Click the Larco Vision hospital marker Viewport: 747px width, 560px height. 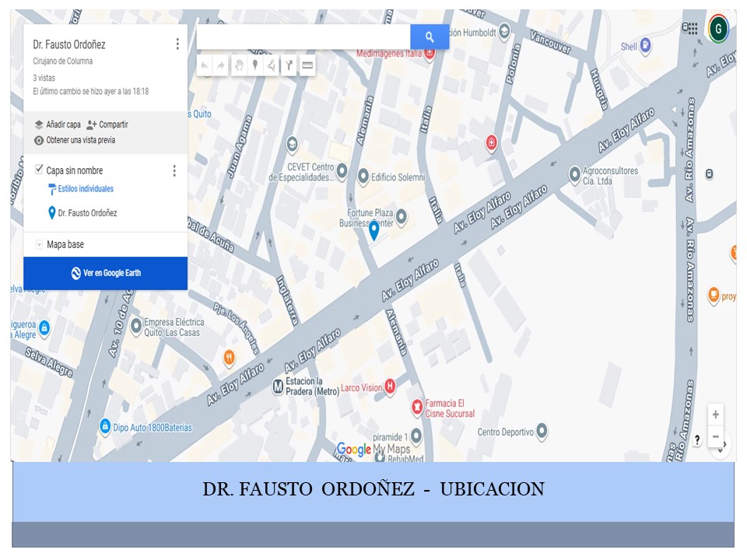[x=390, y=387]
